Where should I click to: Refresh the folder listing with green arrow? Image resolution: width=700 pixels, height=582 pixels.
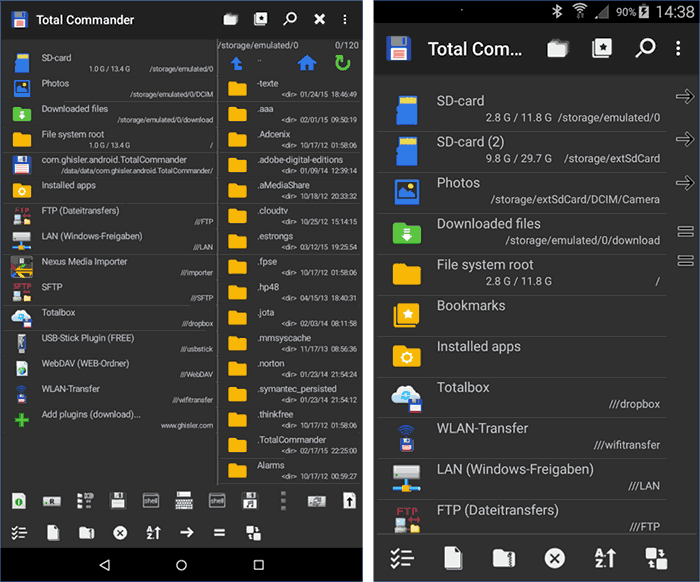click(x=342, y=63)
